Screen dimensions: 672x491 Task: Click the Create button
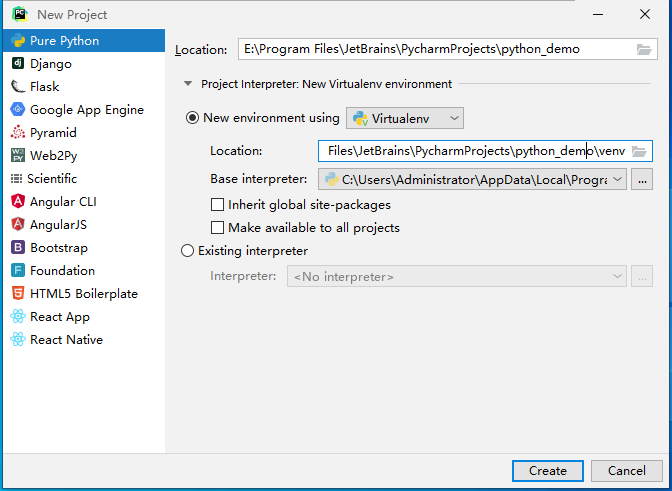[547, 471]
